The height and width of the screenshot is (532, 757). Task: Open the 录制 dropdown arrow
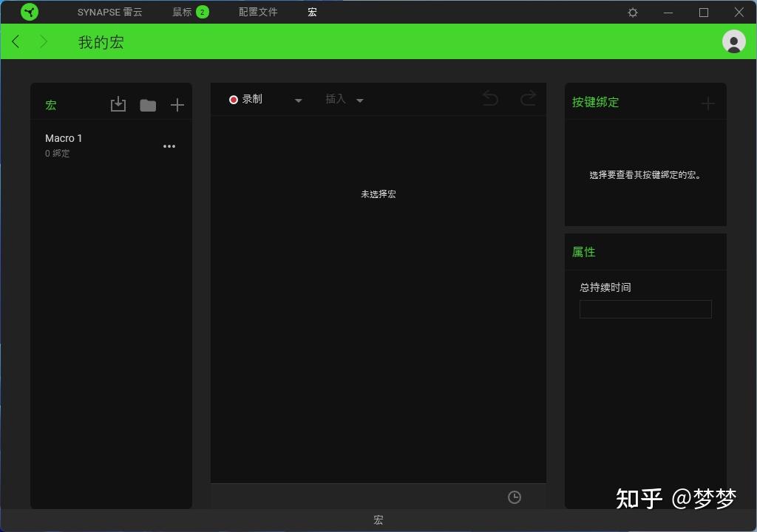point(299,100)
